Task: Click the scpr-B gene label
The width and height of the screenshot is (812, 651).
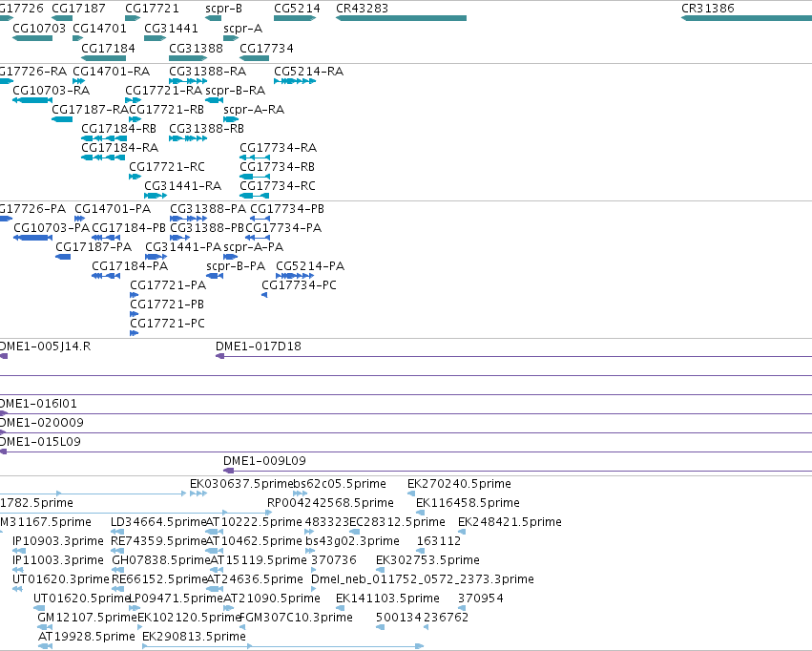Action: tap(223, 9)
